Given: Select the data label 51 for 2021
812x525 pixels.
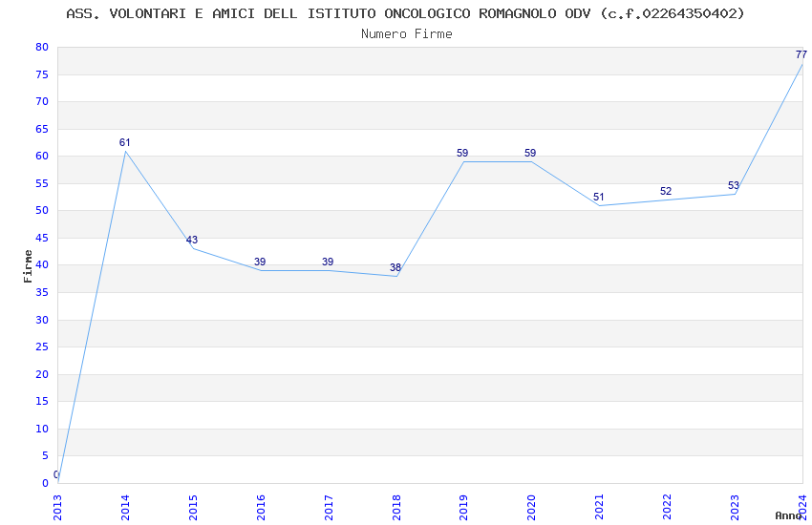Looking at the screenshot, I should 599,197.
